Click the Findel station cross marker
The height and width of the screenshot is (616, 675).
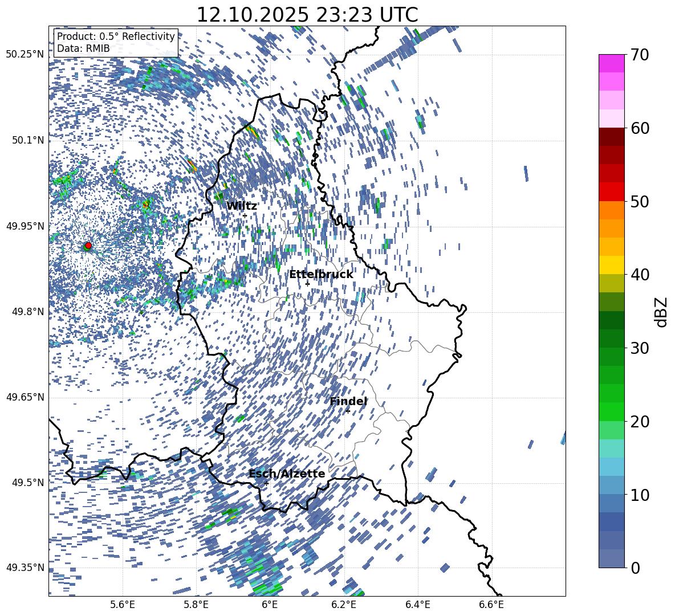(348, 411)
